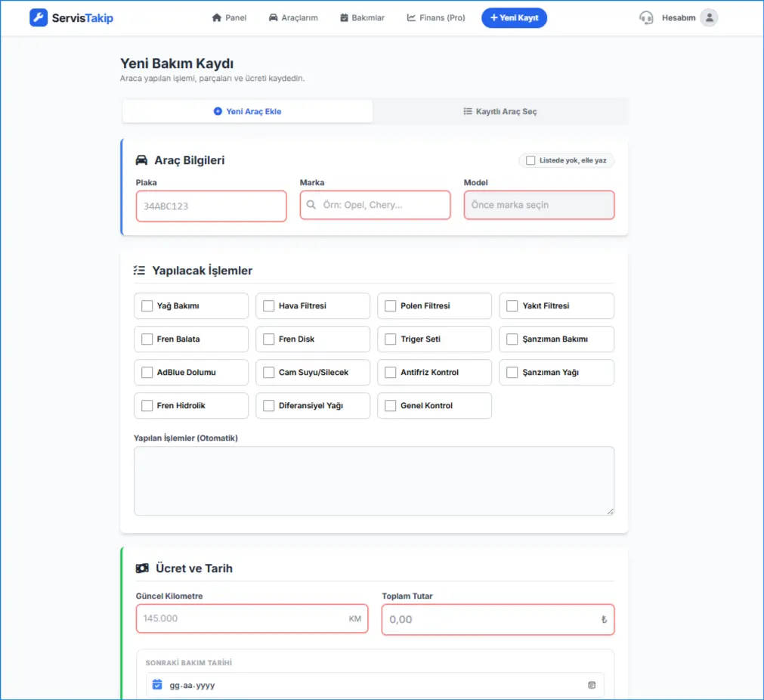Click the Yeni Kayıt button
764x700 pixels.
(514, 17)
